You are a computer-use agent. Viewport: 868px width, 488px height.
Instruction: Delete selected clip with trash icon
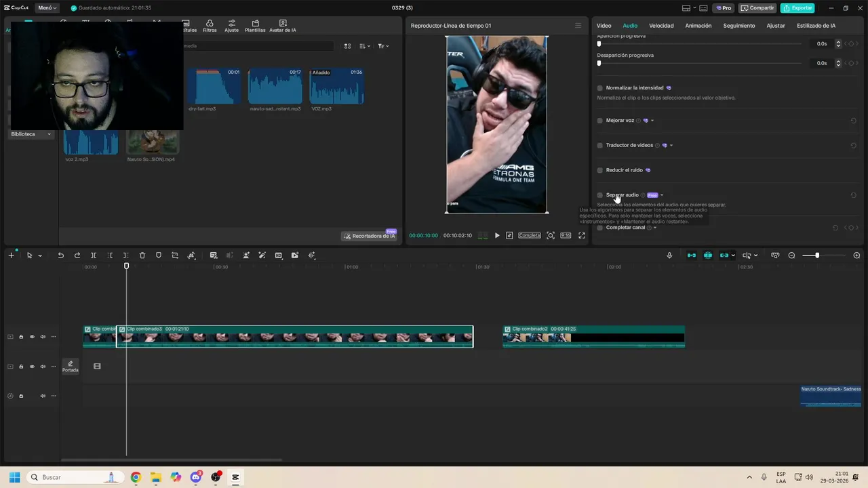coord(142,256)
